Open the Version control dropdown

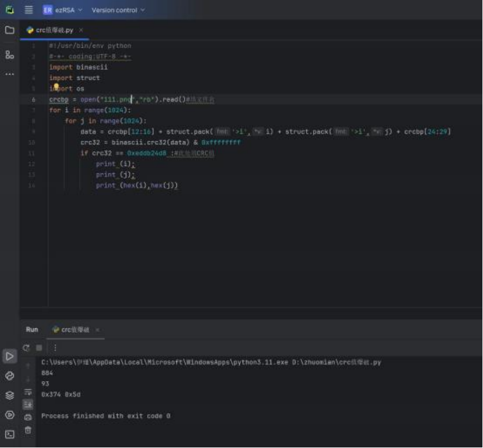click(118, 10)
